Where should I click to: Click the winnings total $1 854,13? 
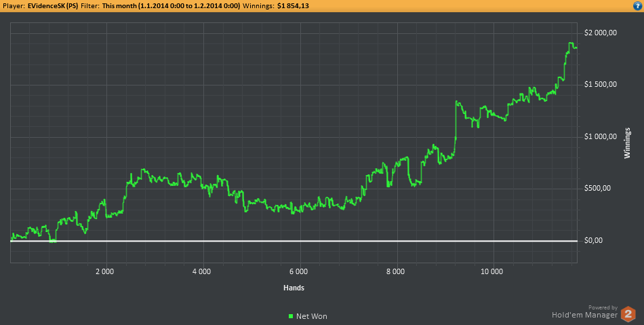[294, 5]
